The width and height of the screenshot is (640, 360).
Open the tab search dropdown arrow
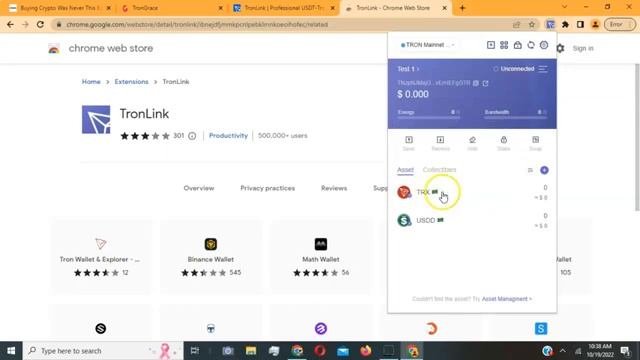(564, 7)
